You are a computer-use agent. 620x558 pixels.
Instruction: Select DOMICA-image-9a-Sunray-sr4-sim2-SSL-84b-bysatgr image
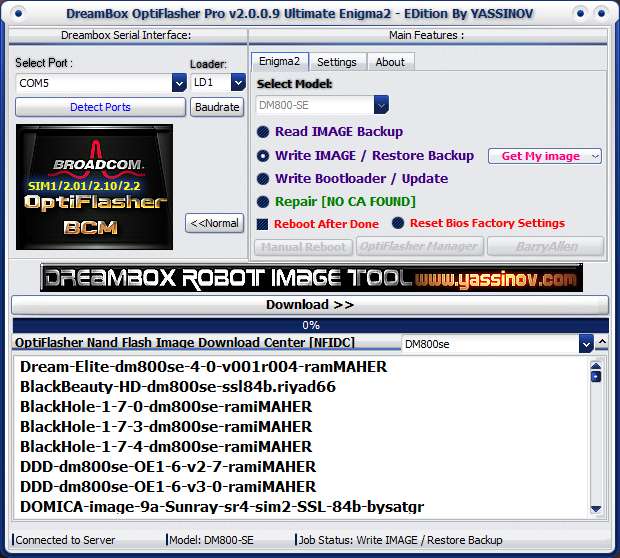(222, 507)
